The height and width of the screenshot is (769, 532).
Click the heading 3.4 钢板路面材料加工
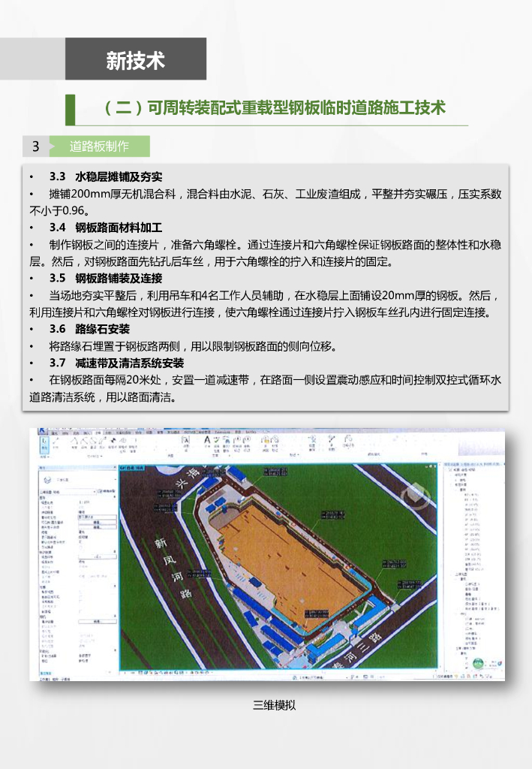click(x=105, y=228)
